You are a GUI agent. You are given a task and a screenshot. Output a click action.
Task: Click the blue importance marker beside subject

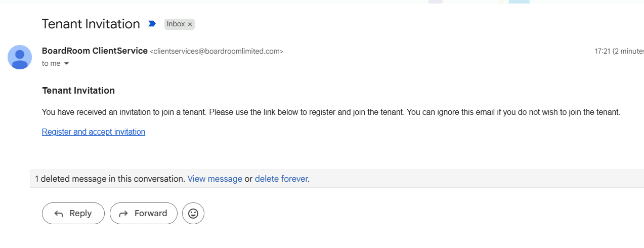[152, 24]
